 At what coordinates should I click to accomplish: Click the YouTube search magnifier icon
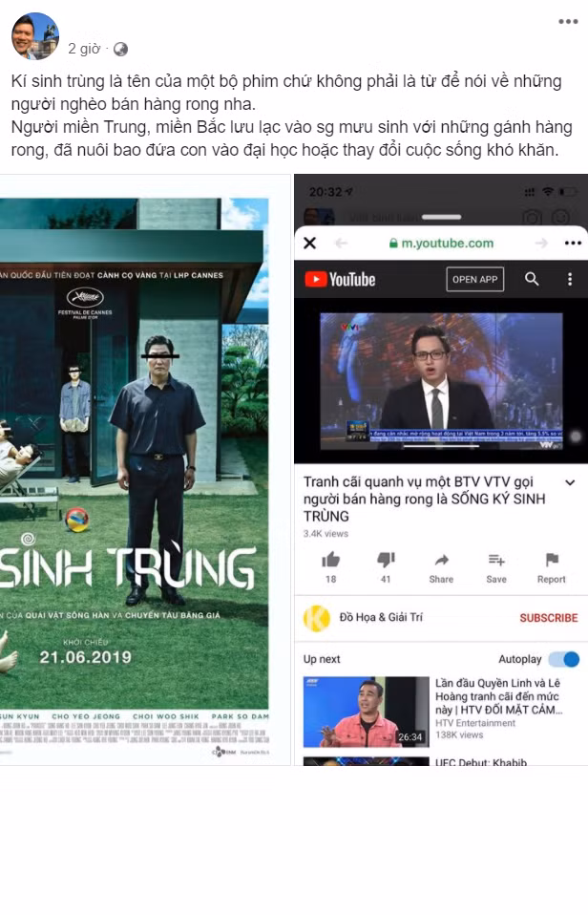click(x=532, y=279)
